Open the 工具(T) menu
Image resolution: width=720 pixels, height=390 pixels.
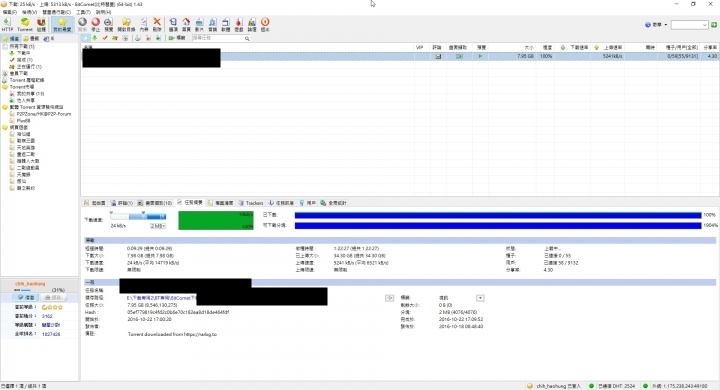click(83, 12)
